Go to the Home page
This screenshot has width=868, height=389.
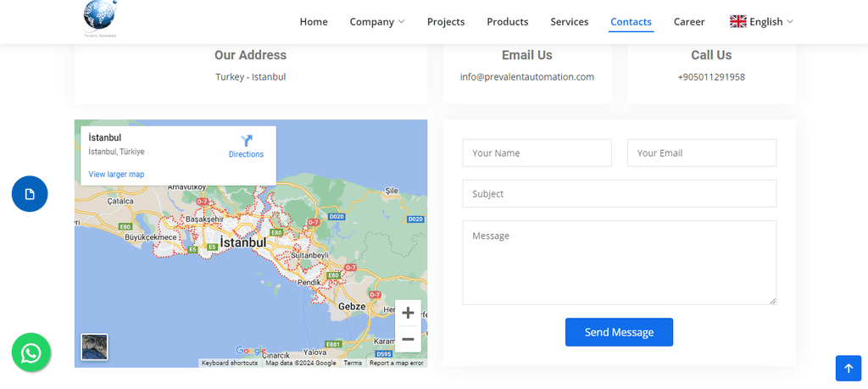point(314,22)
